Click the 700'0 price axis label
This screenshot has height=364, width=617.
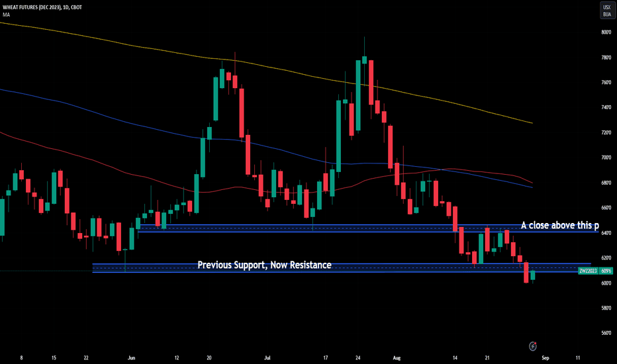[606, 158]
